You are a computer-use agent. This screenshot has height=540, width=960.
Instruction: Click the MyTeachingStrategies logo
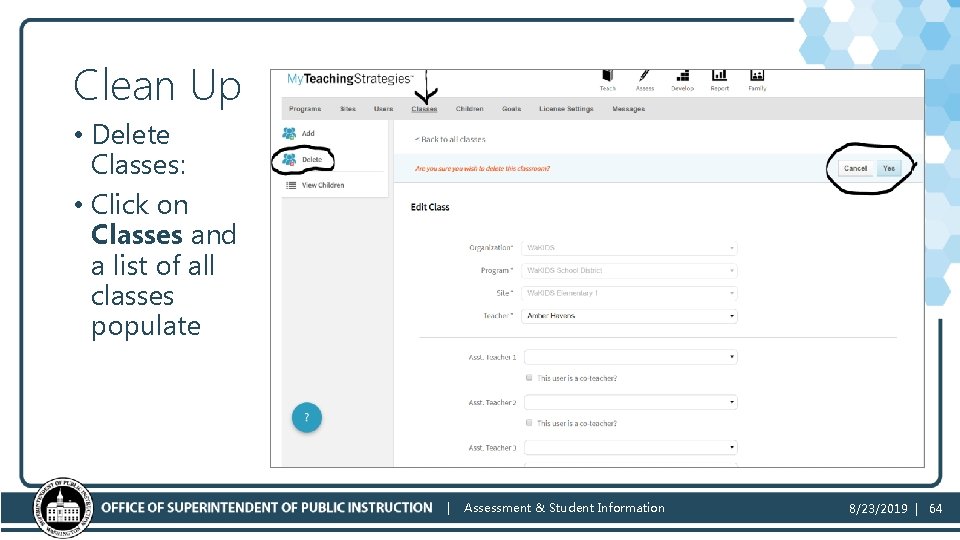pyautogui.click(x=350, y=79)
